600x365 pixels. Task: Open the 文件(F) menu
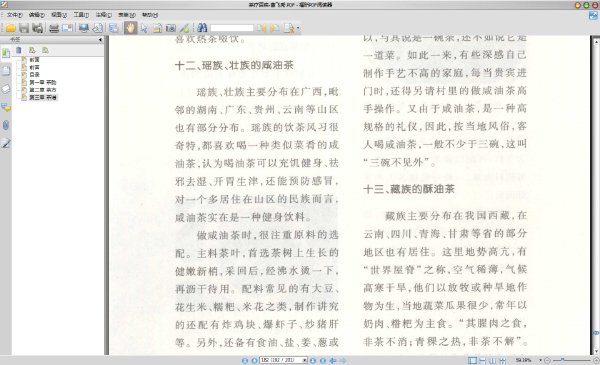tap(15, 15)
